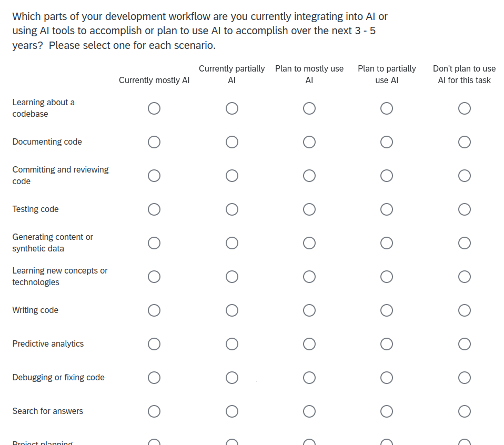Pick 'Plan to mostly use AI' for Writing code
The height and width of the screenshot is (445, 504).
point(309,310)
